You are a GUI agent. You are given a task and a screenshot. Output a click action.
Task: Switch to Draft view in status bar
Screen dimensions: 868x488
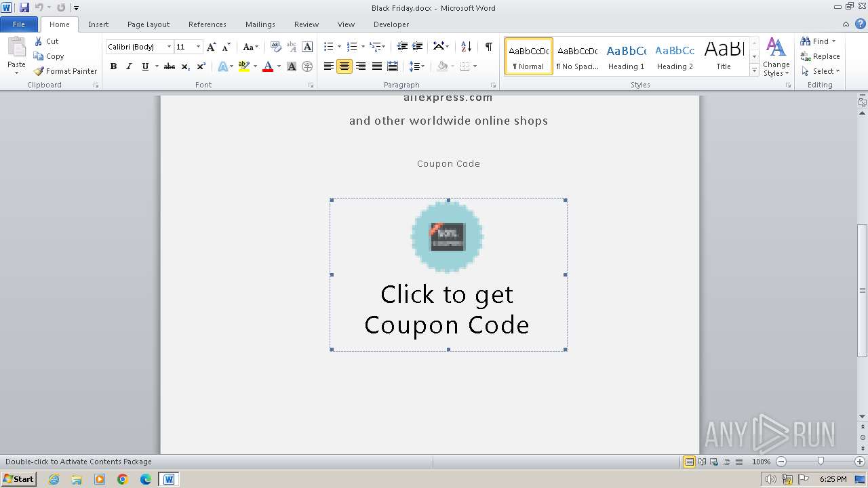point(738,462)
